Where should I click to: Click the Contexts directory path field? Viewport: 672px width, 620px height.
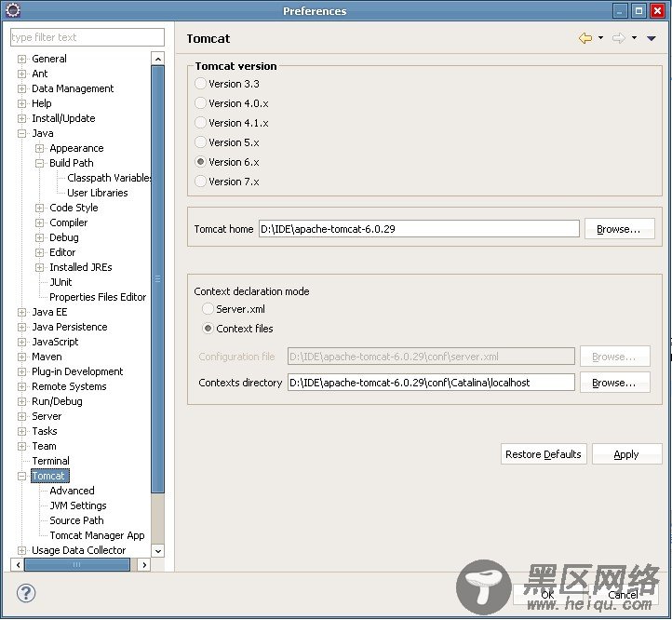pos(431,383)
